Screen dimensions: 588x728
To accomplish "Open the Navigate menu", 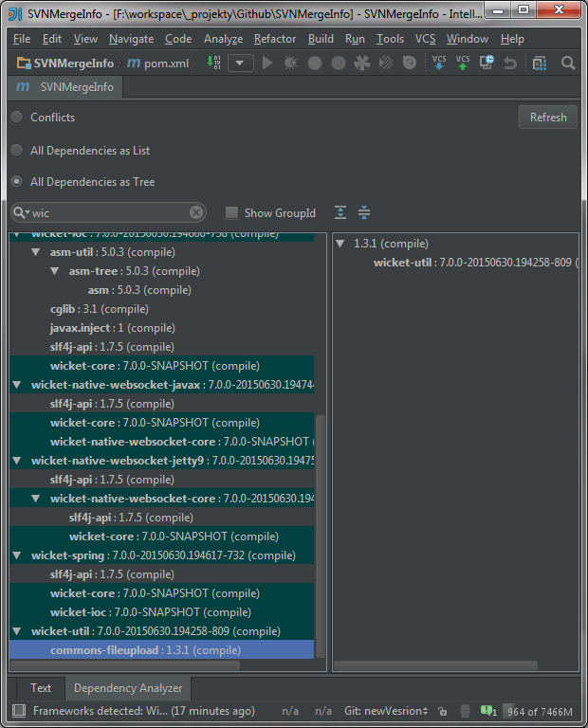I will (x=132, y=39).
